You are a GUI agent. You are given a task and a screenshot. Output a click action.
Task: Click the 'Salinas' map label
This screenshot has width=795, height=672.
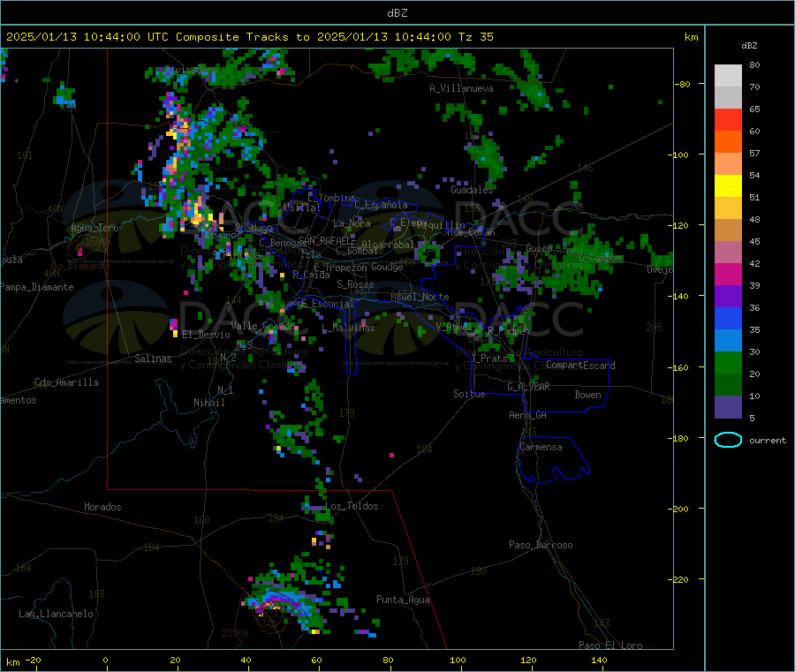coord(153,359)
